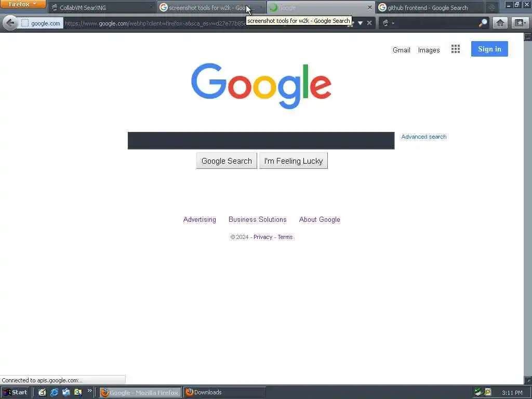
Task: Click the search magnifier icon in toolbar
Action: (483, 23)
